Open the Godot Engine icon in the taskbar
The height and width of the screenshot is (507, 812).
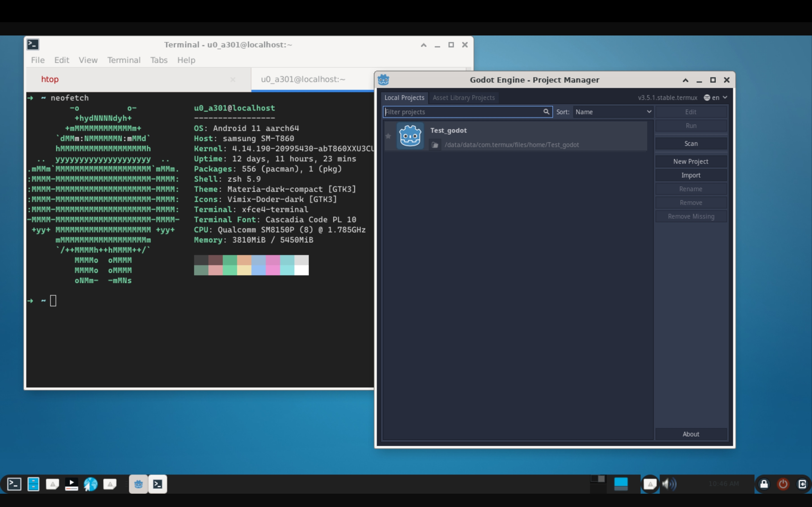coord(138,484)
